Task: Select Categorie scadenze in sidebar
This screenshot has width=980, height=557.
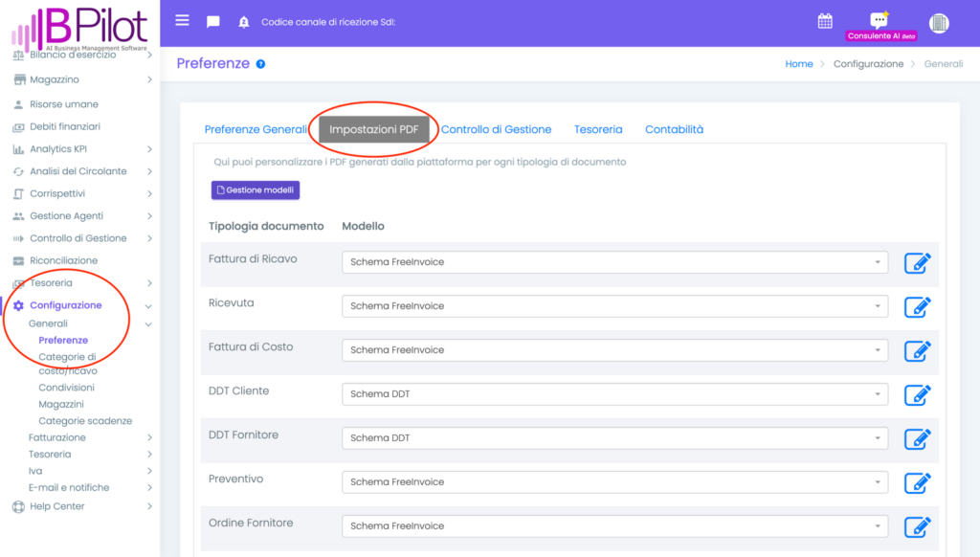Action: [85, 421]
